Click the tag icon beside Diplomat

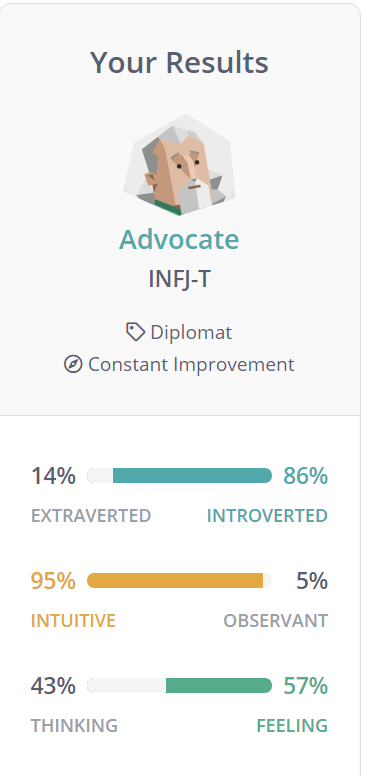click(x=135, y=332)
